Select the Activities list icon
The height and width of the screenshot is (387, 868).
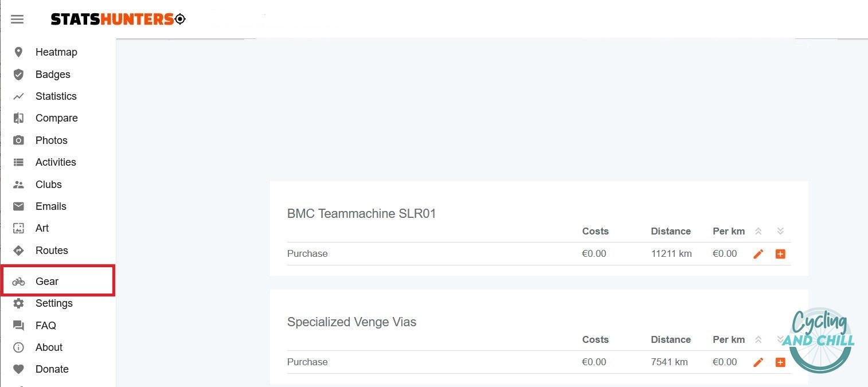(18, 162)
